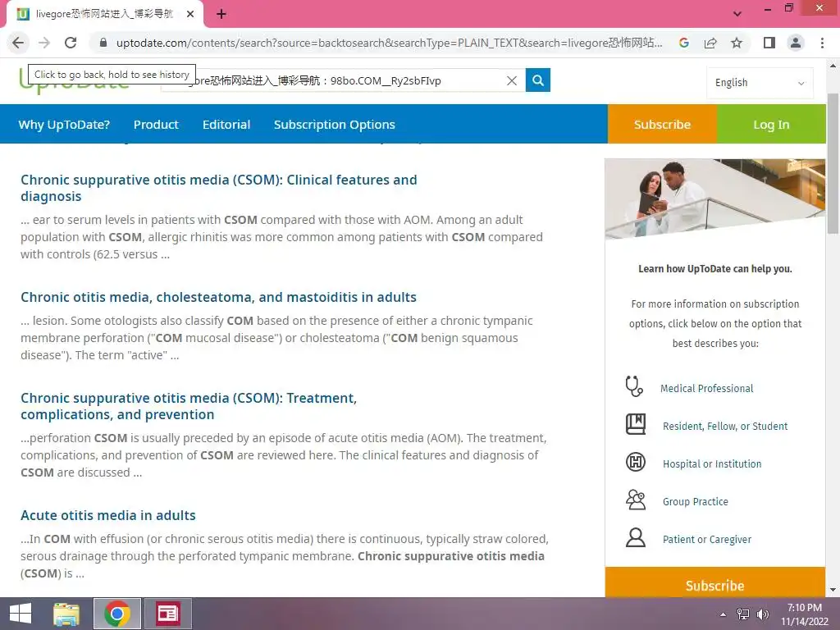
Task: Reload the page with refresh icon
Action: pyautogui.click(x=71, y=43)
